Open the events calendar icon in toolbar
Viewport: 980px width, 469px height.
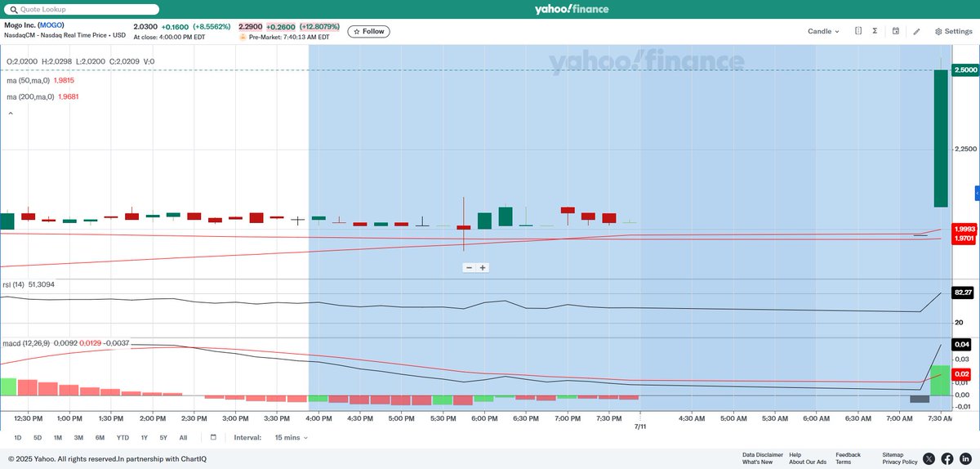point(896,31)
